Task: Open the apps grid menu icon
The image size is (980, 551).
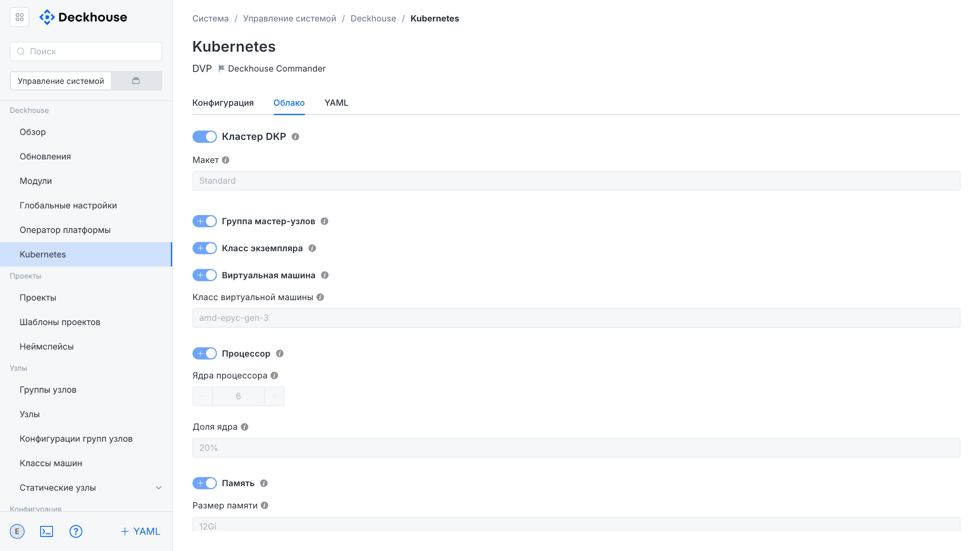Action: [x=19, y=17]
